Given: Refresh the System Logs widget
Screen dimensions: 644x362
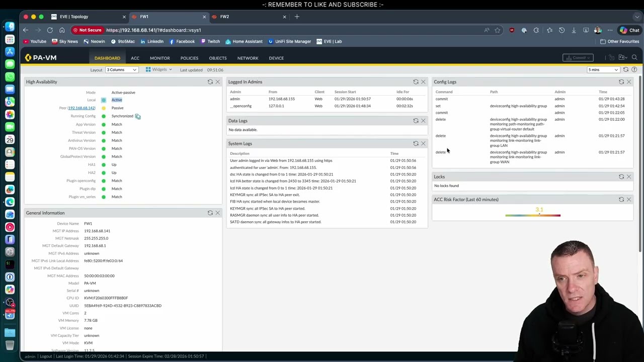Looking at the screenshot, I should (416, 143).
